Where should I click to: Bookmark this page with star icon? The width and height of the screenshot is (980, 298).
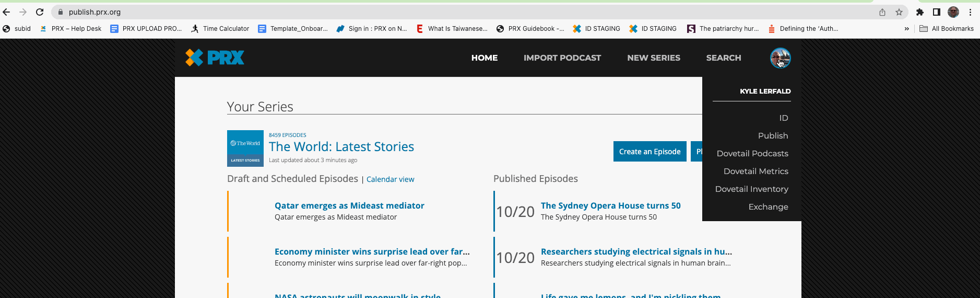click(x=899, y=12)
